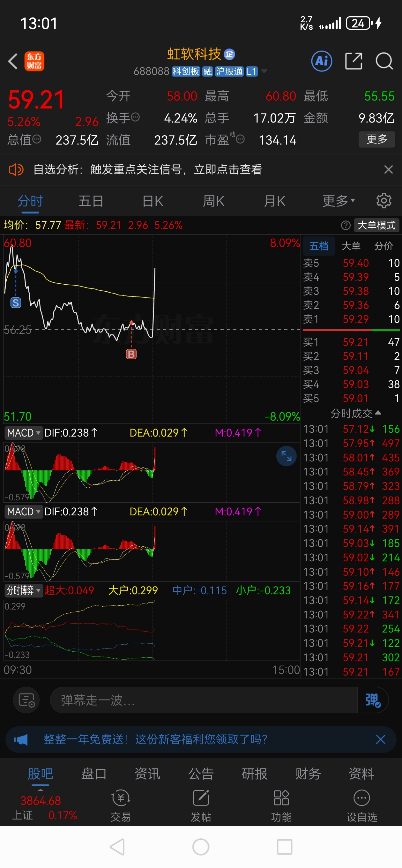This screenshot has height=868, width=402.
Task: Open the 分时博弈 indicator dropdown
Action: pyautogui.click(x=23, y=590)
